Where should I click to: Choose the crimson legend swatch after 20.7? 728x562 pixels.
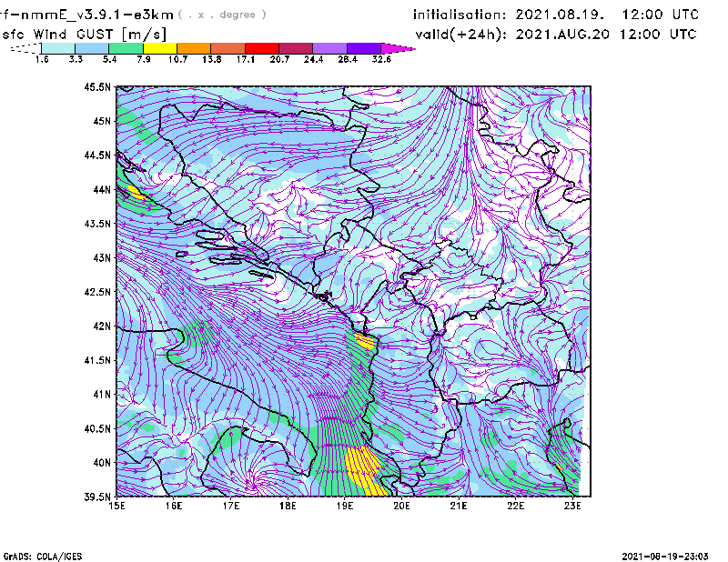[x=297, y=48]
